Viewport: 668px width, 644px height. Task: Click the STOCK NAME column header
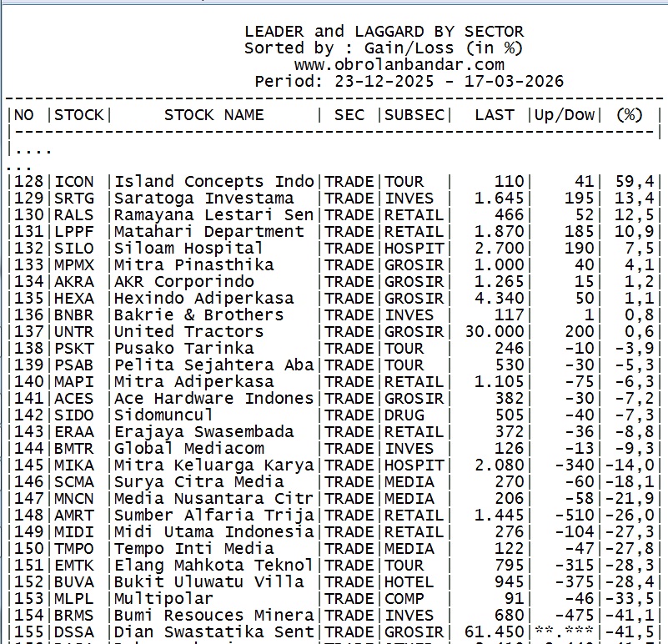(x=213, y=115)
